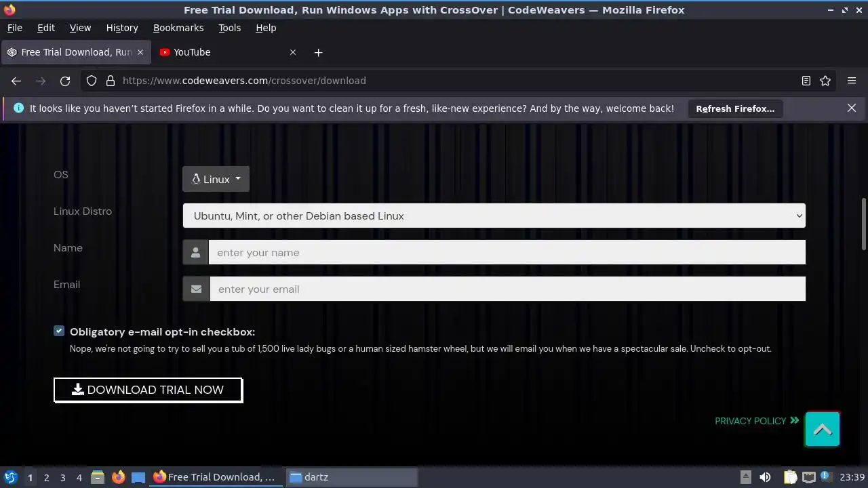Click the Download Trial Now button
Image resolution: width=868 pixels, height=488 pixels.
[148, 390]
